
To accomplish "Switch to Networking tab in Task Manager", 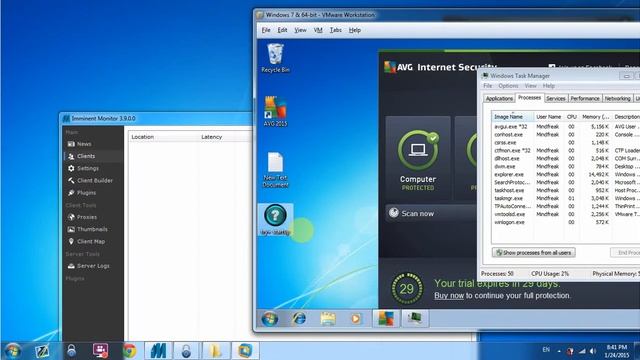I will coord(618,98).
